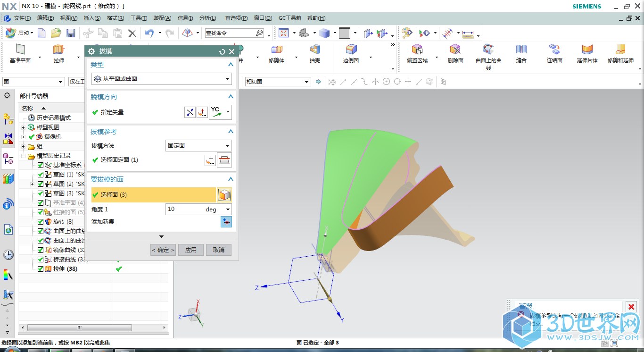Open the Trim and Extend (修剪和延伸) tool
Screen dimensions: 644x352
(620, 53)
